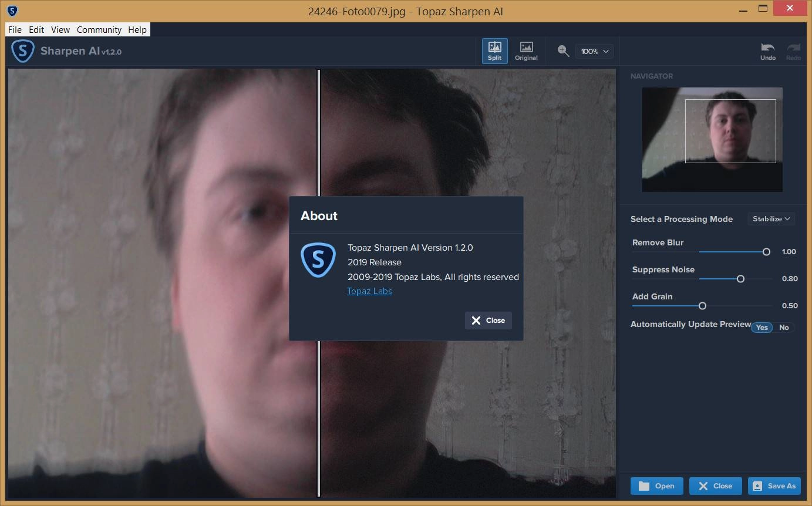Image resolution: width=812 pixels, height=506 pixels.
Task: Open the Help menu
Action: [x=137, y=29]
